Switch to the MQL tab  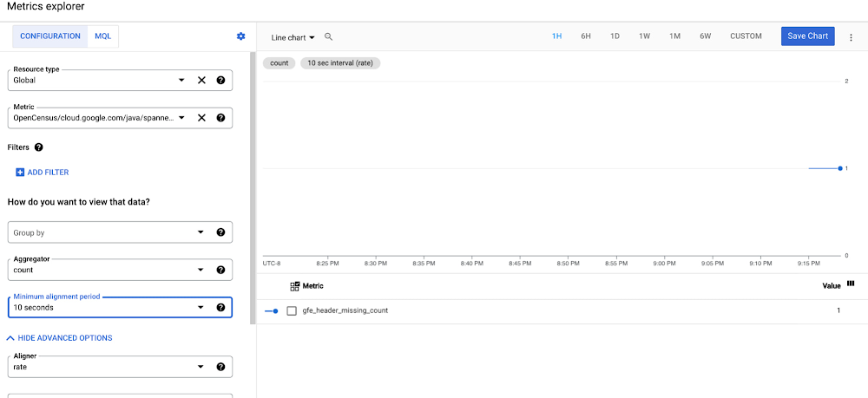(x=102, y=36)
